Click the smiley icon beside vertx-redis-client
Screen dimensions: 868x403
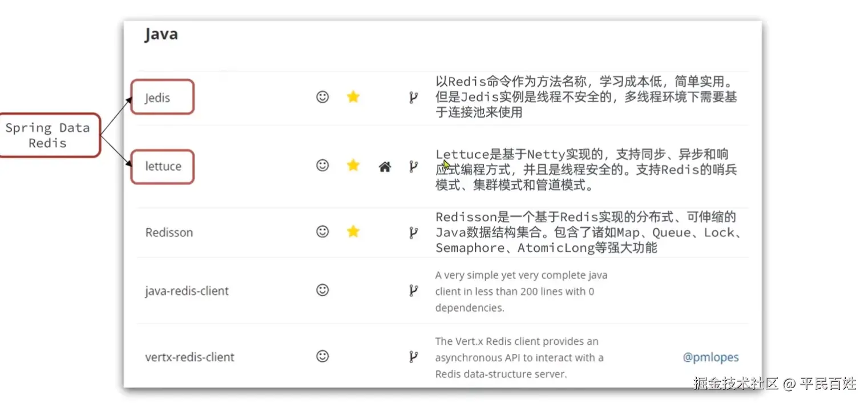[x=322, y=356]
